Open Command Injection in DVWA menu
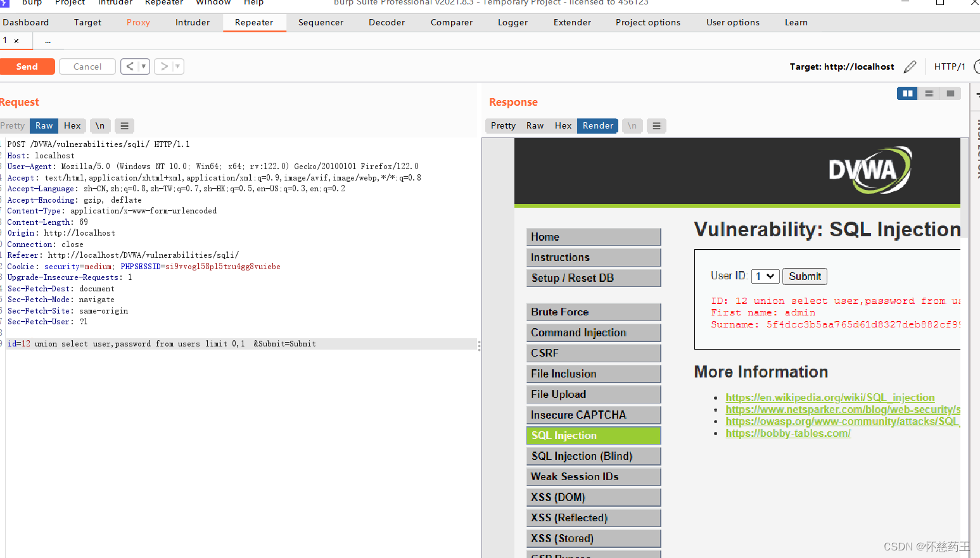Image resolution: width=980 pixels, height=558 pixels. (594, 333)
